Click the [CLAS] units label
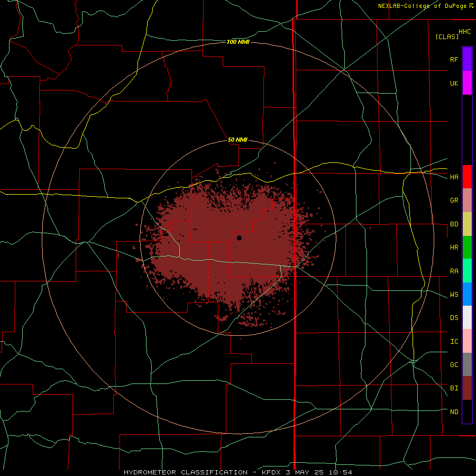476x476 pixels. pyautogui.click(x=447, y=36)
